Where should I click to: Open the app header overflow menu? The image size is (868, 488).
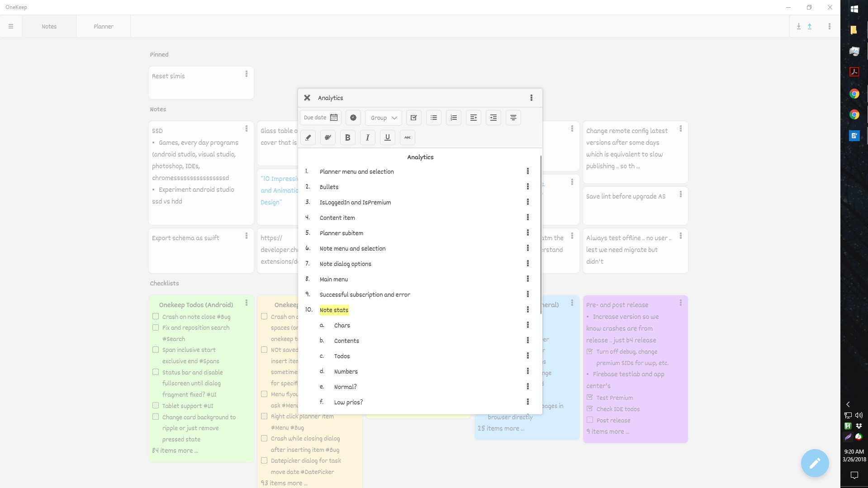830,26
